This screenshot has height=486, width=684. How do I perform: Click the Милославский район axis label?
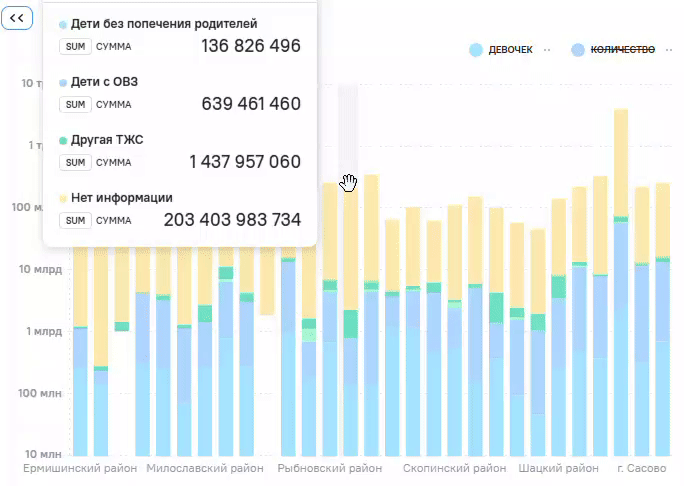pyautogui.click(x=205, y=469)
